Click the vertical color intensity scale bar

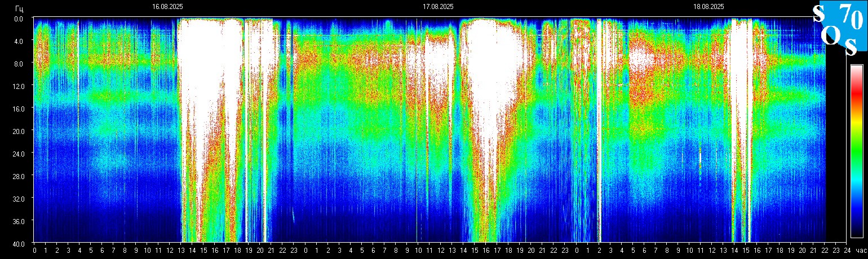856,151
